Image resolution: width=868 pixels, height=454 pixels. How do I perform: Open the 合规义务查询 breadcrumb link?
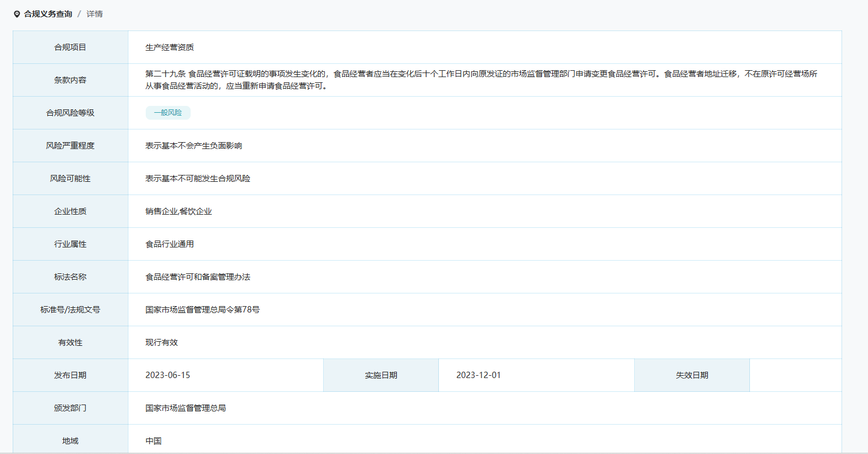(x=48, y=14)
